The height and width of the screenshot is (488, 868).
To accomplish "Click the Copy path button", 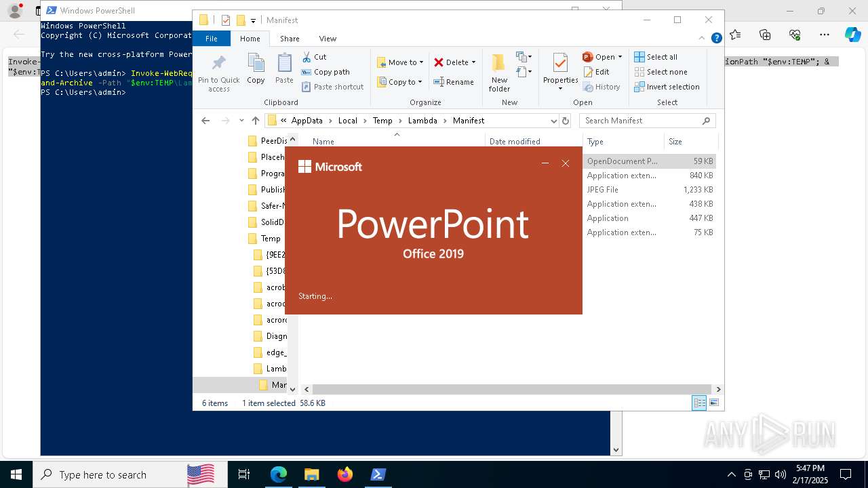I will 325,72.
